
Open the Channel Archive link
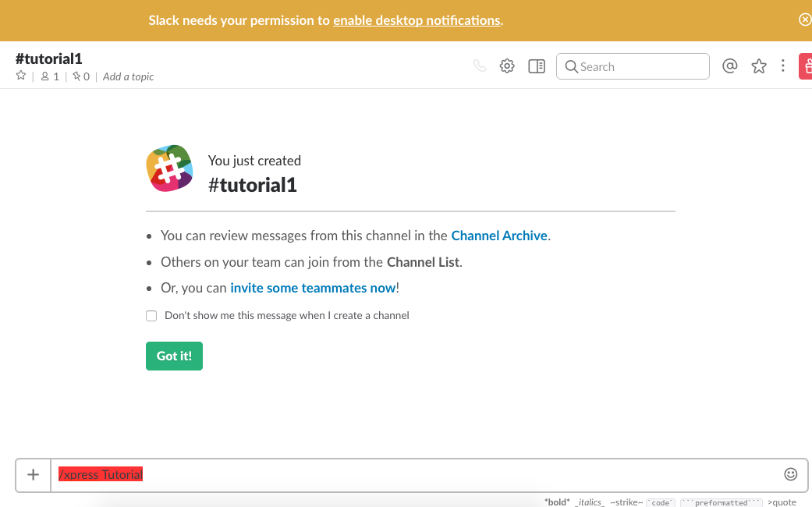(499, 236)
